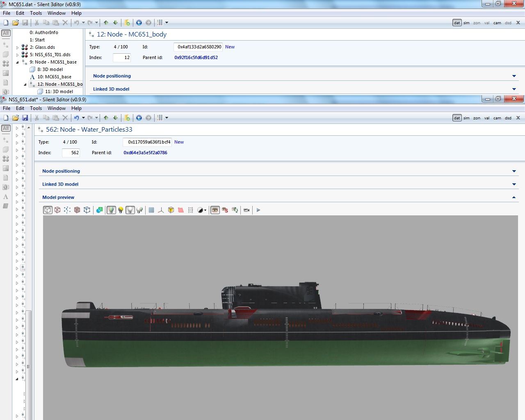Viewport: 525px width, 420px height.
Task: Collapse the Model preview section
Action: [514, 198]
